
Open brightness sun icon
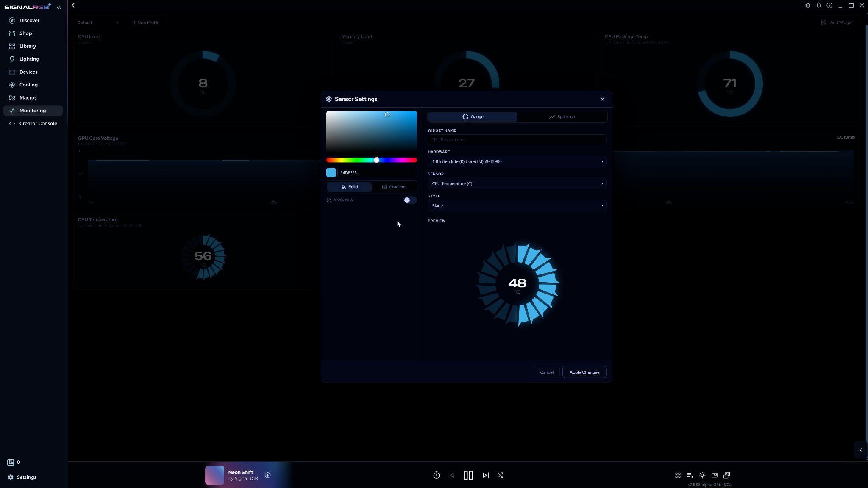(702, 475)
